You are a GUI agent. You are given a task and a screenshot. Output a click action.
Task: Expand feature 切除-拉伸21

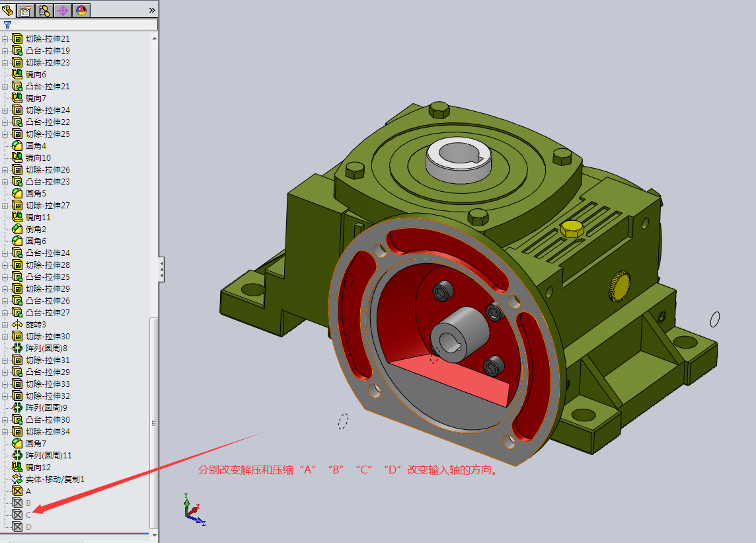(x=5, y=39)
